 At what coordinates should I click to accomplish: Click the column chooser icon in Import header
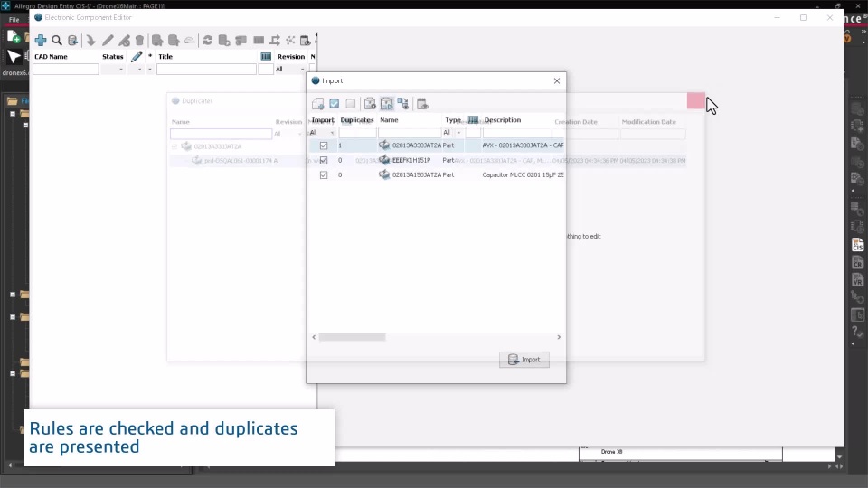pyautogui.click(x=473, y=119)
